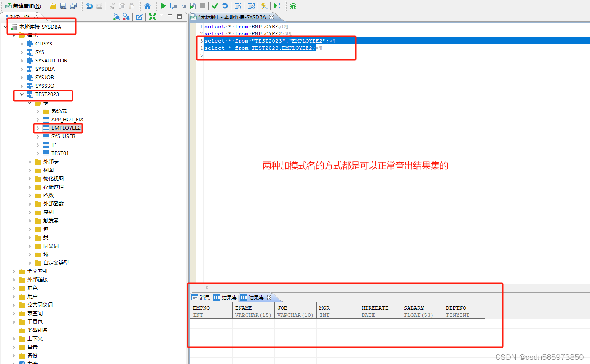Image resolution: width=590 pixels, height=364 pixels.
Task: Click the Save All toolbar icon
Action: coord(73,6)
